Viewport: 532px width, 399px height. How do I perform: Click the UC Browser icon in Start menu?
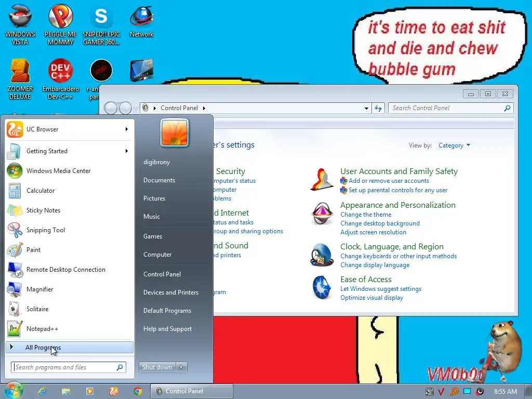pos(15,129)
